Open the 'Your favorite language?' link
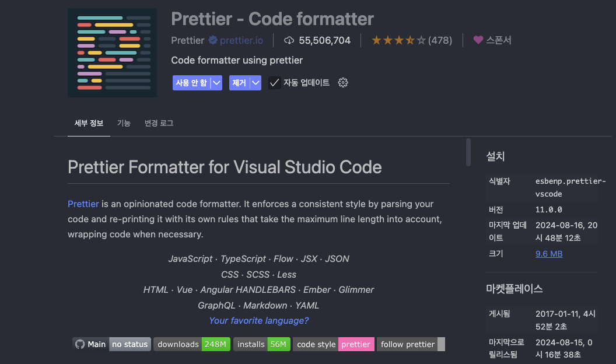Viewport: 616px width, 364px height. [x=258, y=320]
